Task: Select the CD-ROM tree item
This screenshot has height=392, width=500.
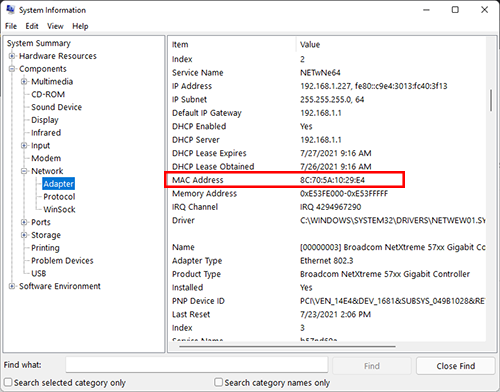Action: (48, 94)
